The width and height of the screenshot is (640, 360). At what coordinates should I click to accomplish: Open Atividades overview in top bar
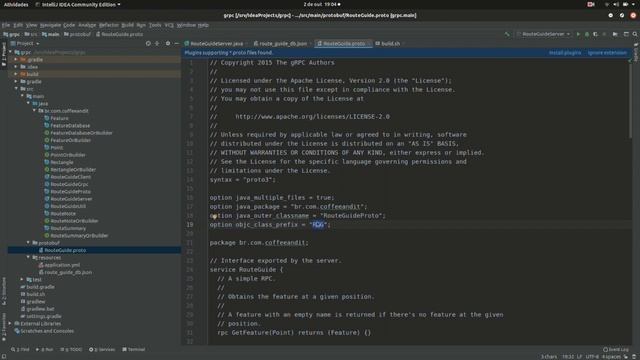(x=16, y=4)
